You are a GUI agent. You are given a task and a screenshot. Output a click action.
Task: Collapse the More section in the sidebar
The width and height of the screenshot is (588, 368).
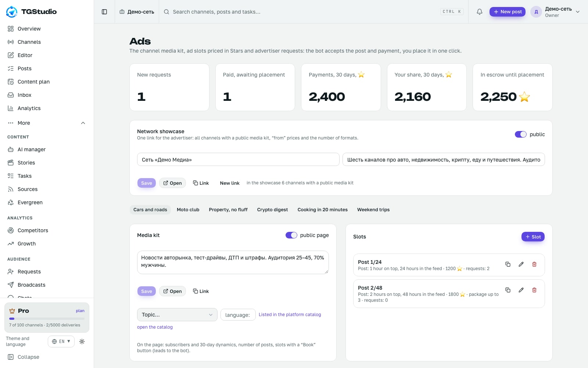click(47, 123)
